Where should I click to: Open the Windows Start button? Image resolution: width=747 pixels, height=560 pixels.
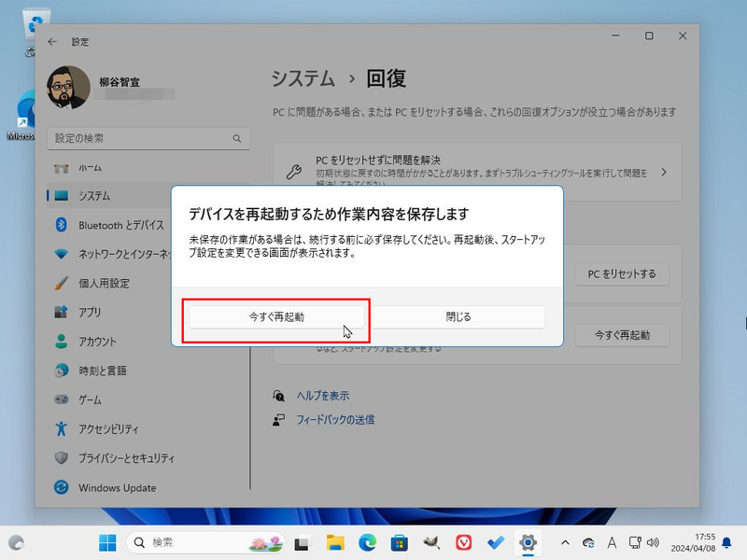pos(107,543)
